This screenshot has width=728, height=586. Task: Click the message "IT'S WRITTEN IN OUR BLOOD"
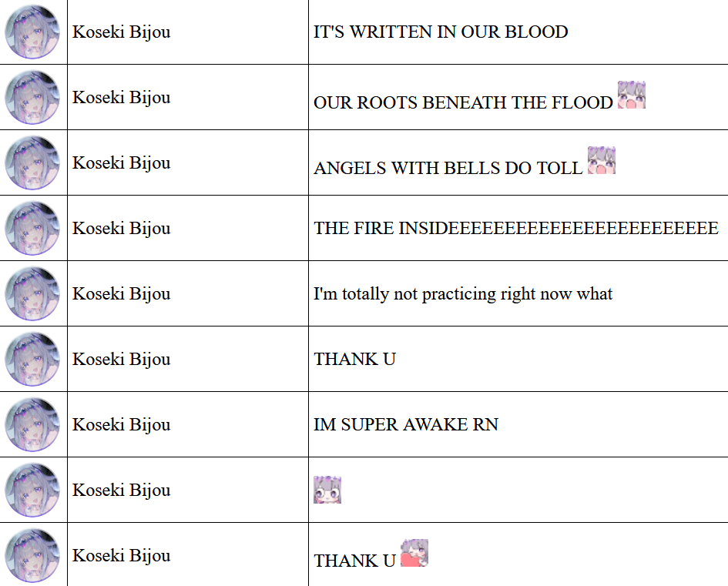(441, 32)
